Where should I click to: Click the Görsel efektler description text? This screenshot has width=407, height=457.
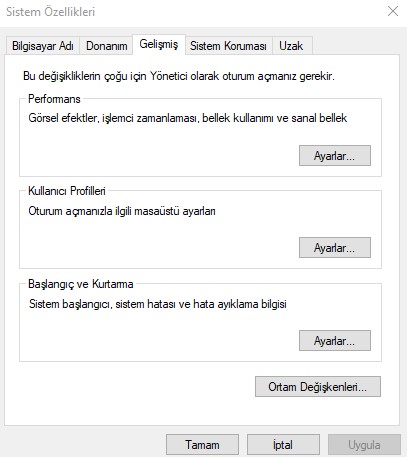tap(188, 118)
